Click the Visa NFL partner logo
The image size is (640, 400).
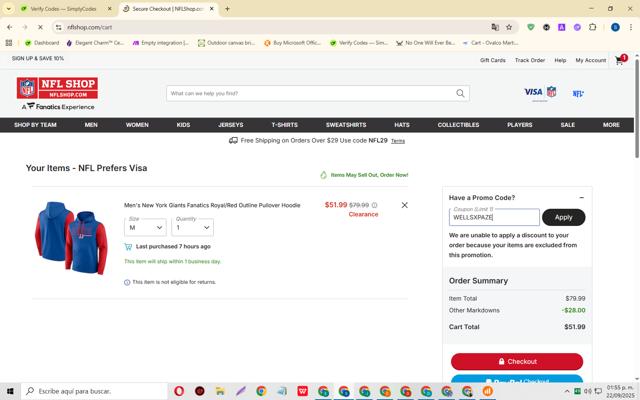tap(540, 93)
